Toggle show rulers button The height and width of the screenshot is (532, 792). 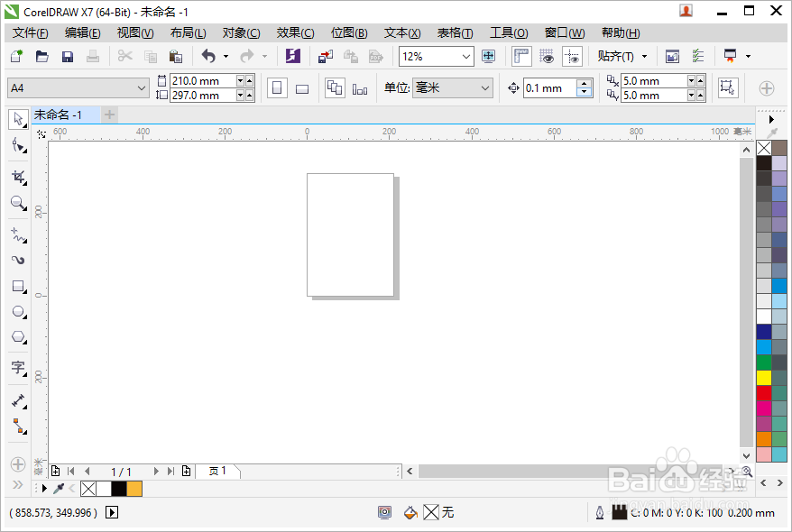coord(521,56)
